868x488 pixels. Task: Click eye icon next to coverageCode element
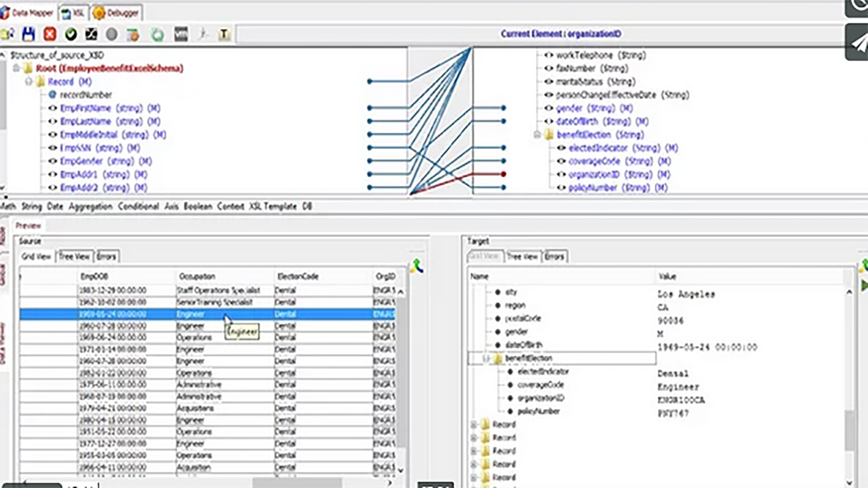tap(561, 161)
